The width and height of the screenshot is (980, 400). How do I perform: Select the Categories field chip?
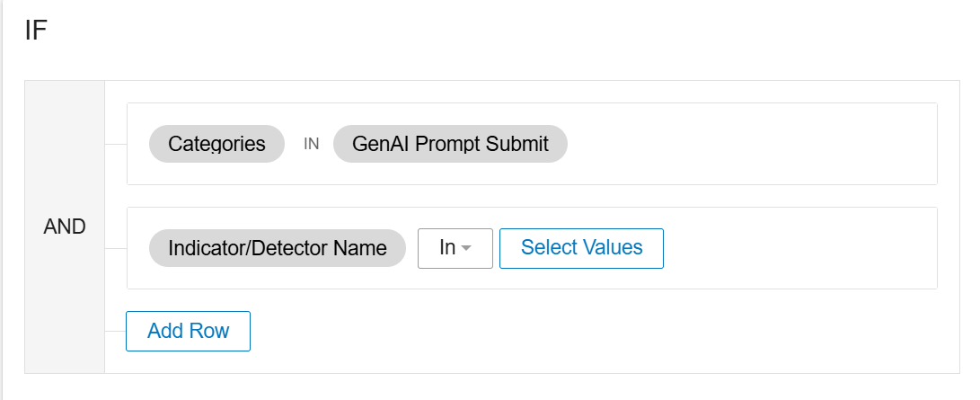click(x=216, y=144)
